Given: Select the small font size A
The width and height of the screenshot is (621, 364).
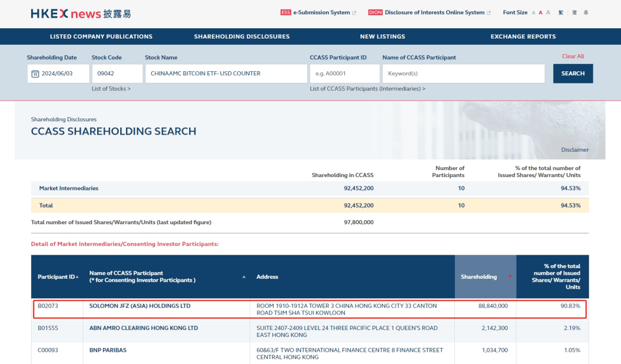Looking at the screenshot, I should 534,13.
